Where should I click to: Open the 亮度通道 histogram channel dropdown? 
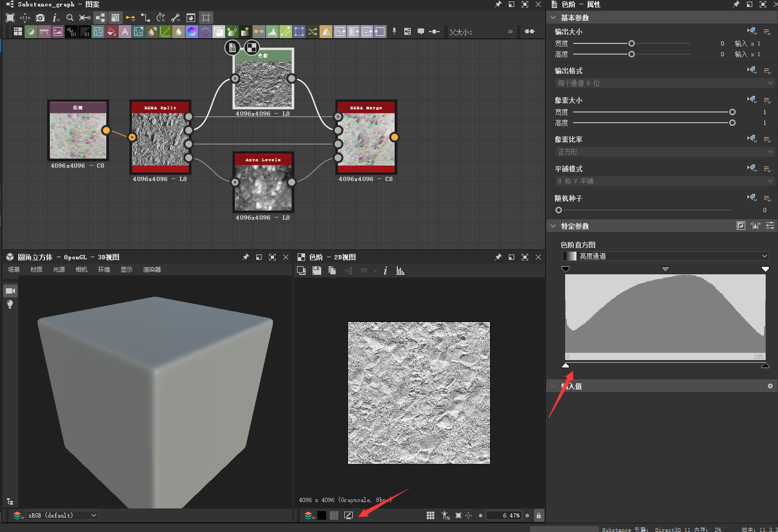click(x=665, y=256)
